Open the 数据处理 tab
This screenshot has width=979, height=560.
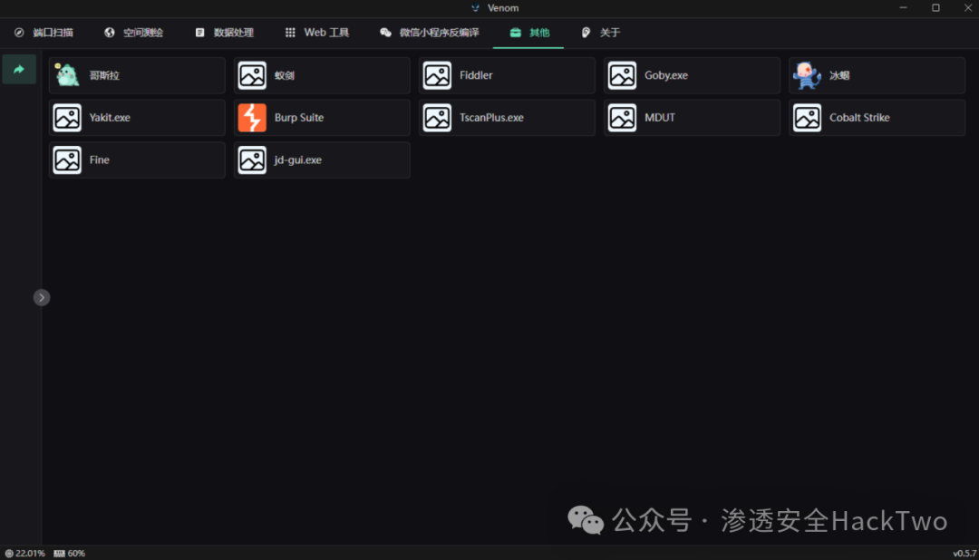[224, 33]
